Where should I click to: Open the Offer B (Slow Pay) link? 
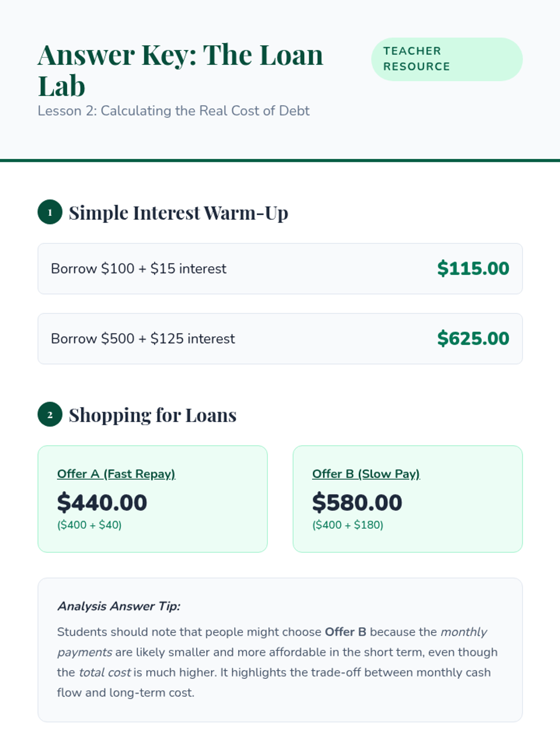[x=366, y=474]
